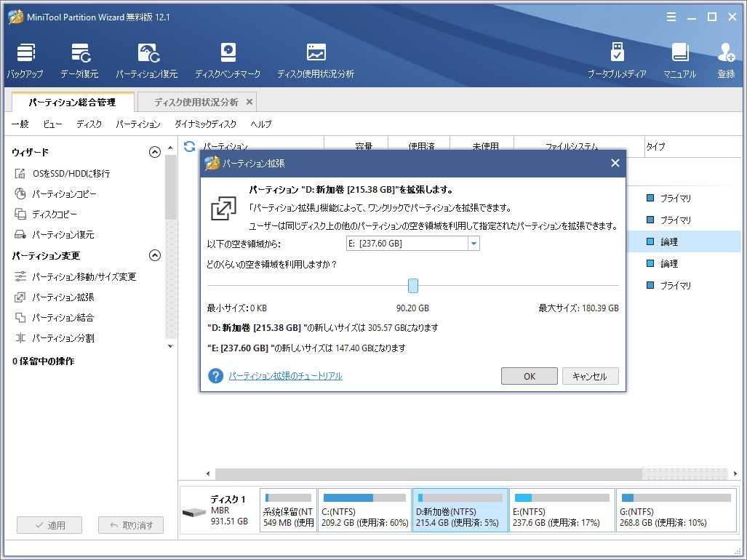Screen dimensions: 747x560
Task: Click partition list scroll left arrow
Action: (208, 473)
